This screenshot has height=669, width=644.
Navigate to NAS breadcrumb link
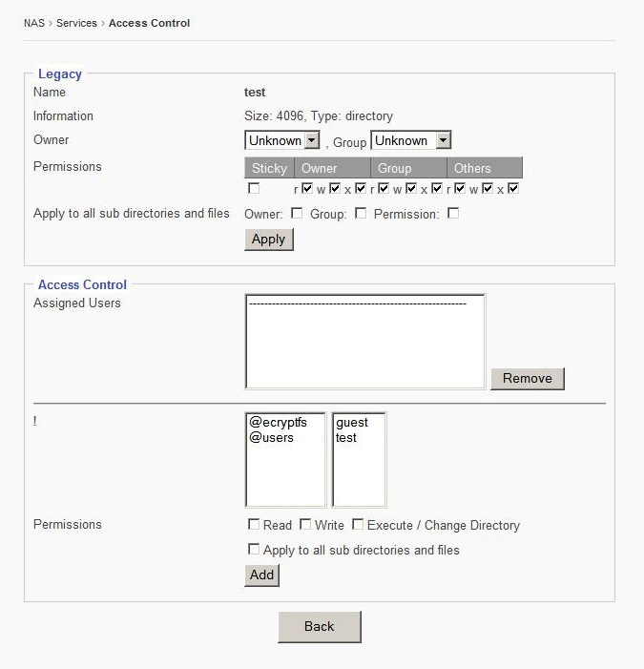click(x=35, y=23)
